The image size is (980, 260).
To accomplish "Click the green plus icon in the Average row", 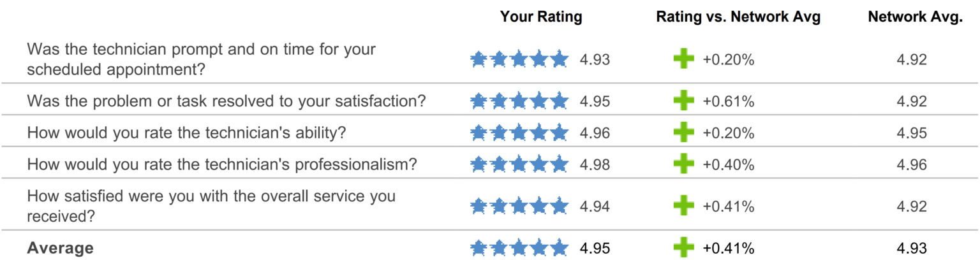I will (x=684, y=248).
